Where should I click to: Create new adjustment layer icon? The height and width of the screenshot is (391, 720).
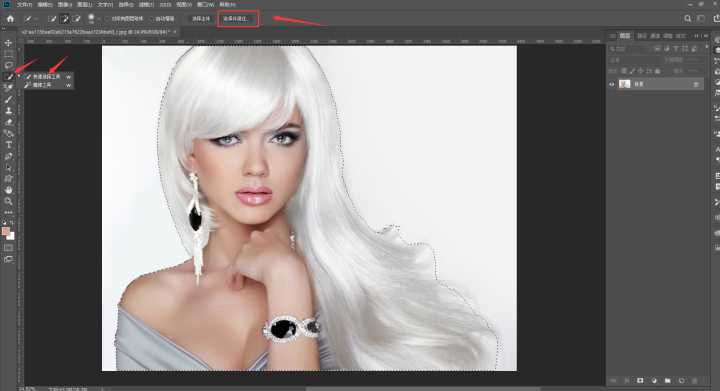[654, 380]
